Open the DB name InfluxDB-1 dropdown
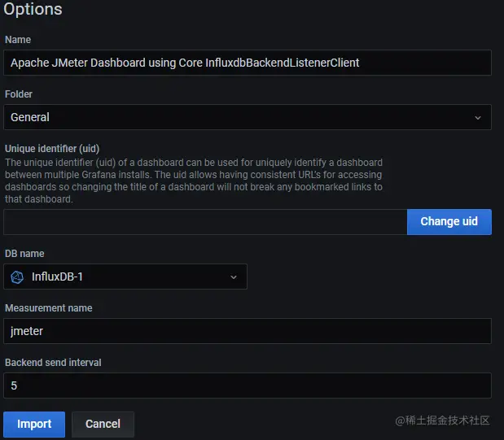Viewport: 504px width, 440px height. pyautogui.click(x=125, y=277)
